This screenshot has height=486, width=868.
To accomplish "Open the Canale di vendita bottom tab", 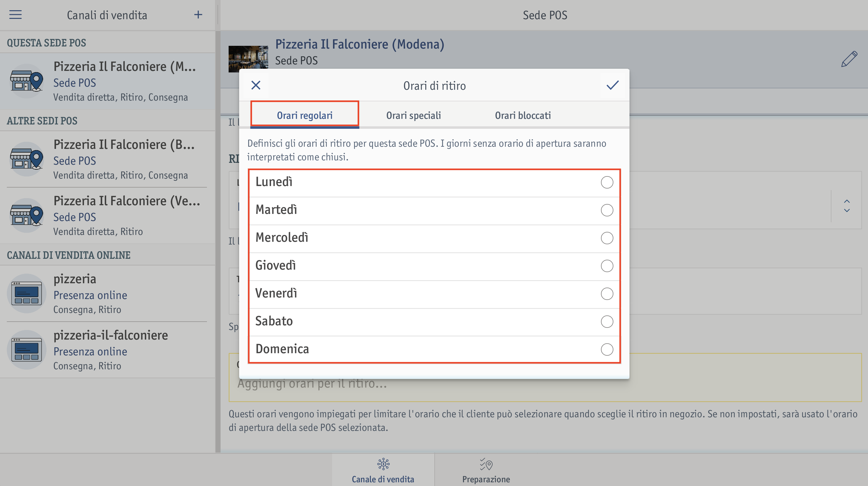I will click(x=383, y=470).
